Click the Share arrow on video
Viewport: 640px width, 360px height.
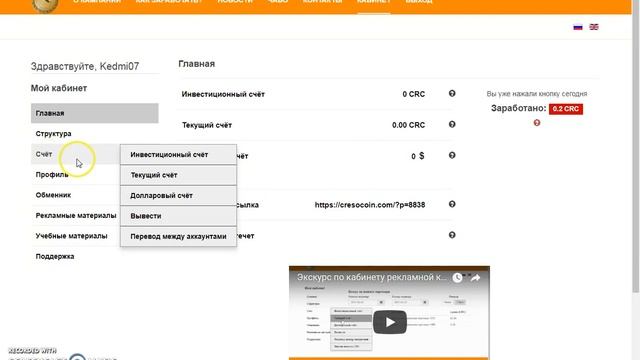[x=475, y=278]
